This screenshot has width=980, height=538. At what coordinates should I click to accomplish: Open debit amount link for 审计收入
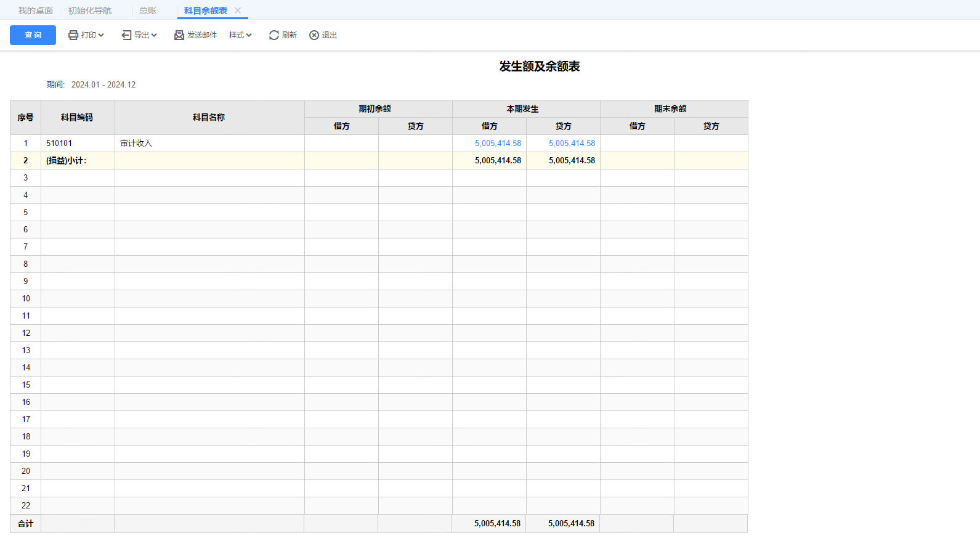498,143
